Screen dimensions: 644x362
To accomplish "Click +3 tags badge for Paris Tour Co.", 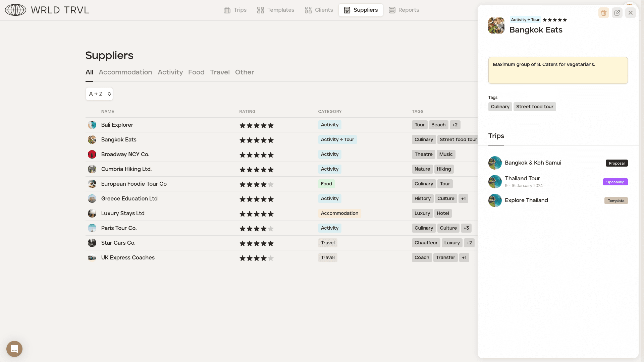I will point(466,228).
